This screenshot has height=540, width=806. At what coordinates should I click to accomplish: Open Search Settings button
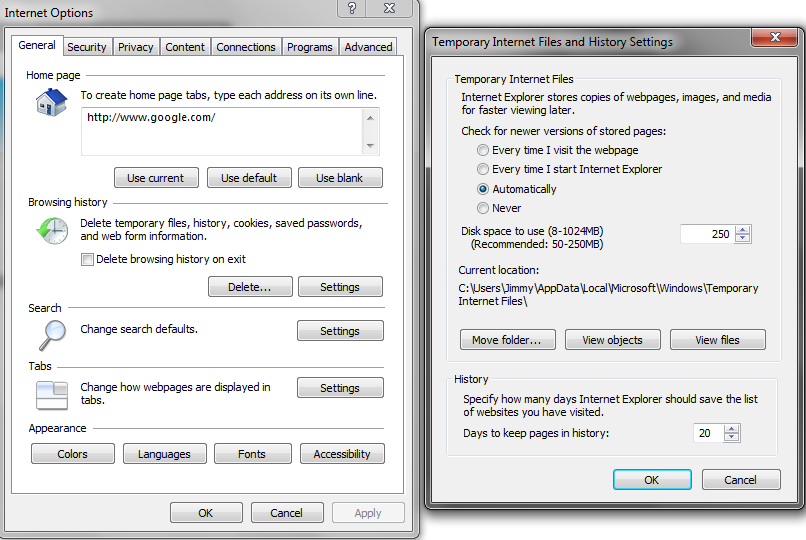[x=340, y=331]
